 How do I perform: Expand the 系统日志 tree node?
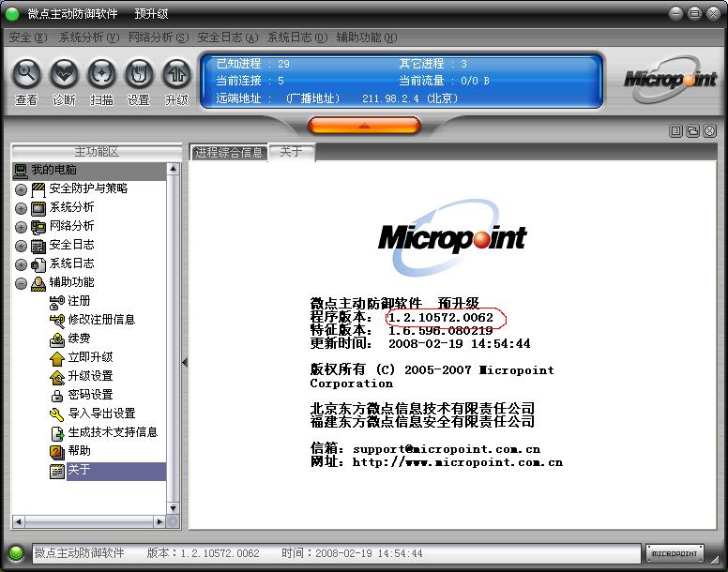coord(21,264)
